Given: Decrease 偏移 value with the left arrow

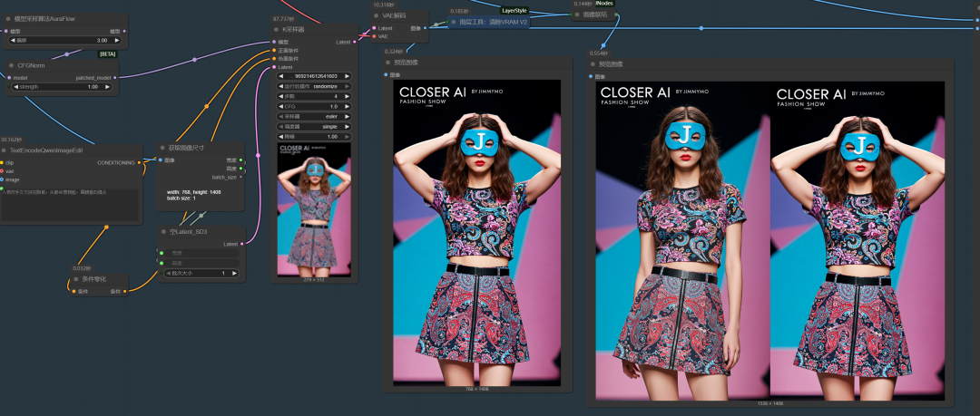Looking at the screenshot, I should 13,40.
